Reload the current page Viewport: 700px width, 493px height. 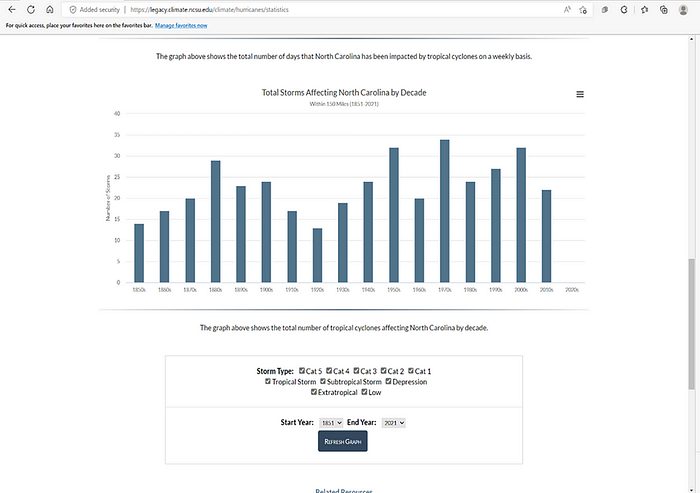31,9
